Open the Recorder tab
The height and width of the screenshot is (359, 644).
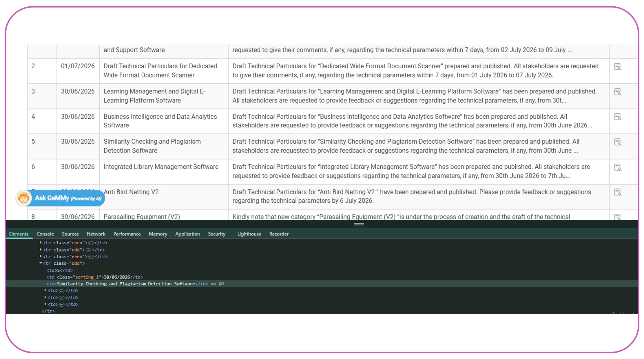[x=279, y=234]
